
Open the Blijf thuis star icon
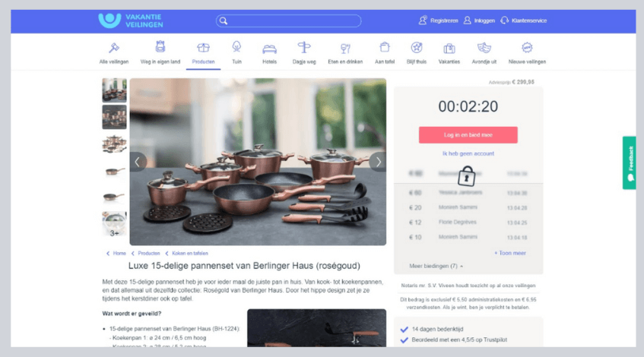(x=417, y=48)
